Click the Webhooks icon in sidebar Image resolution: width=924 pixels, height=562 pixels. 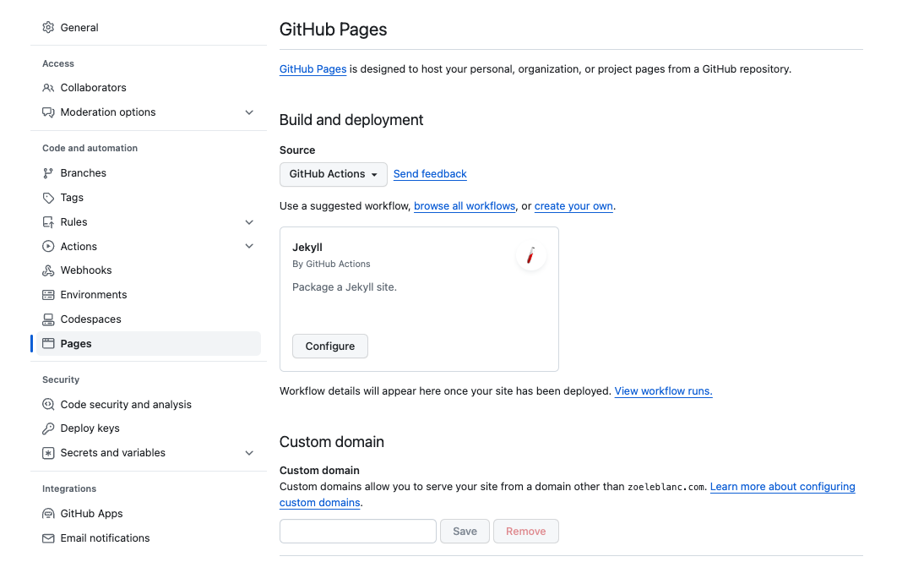[48, 270]
